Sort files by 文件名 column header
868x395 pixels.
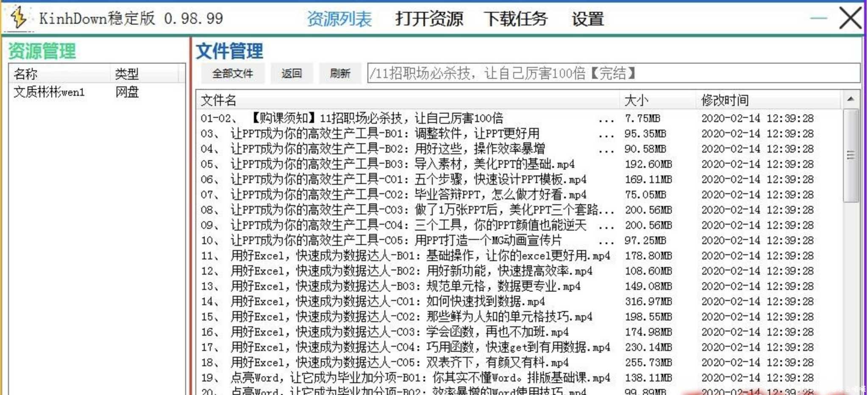[x=409, y=100]
